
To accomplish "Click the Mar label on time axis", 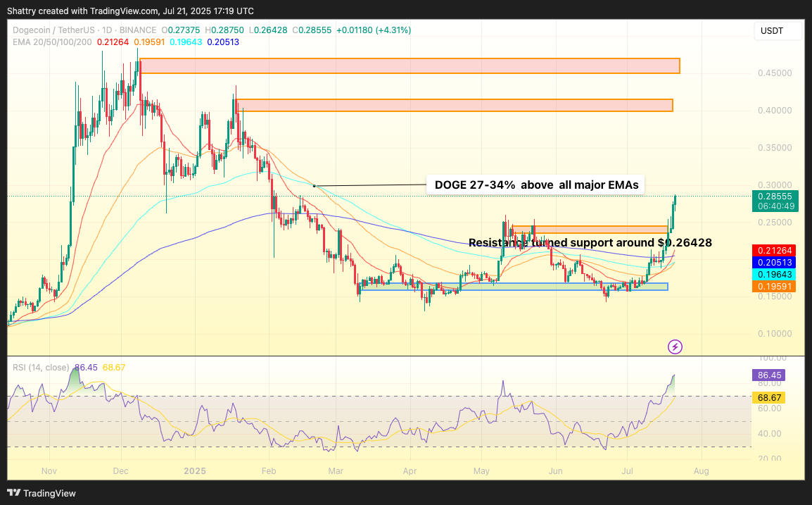I will coord(336,470).
